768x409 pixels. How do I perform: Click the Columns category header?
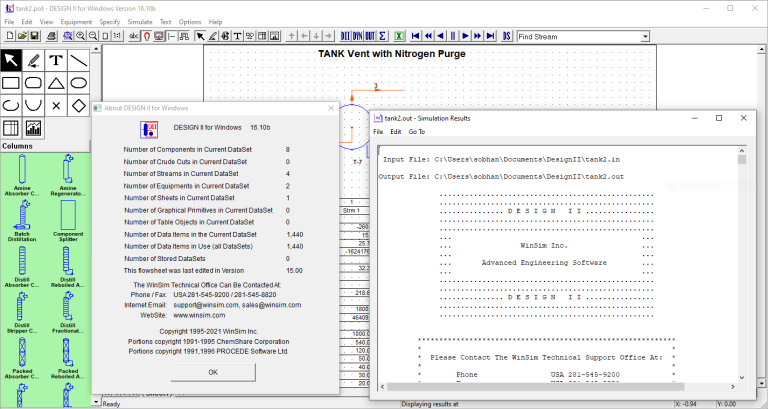pos(45,146)
